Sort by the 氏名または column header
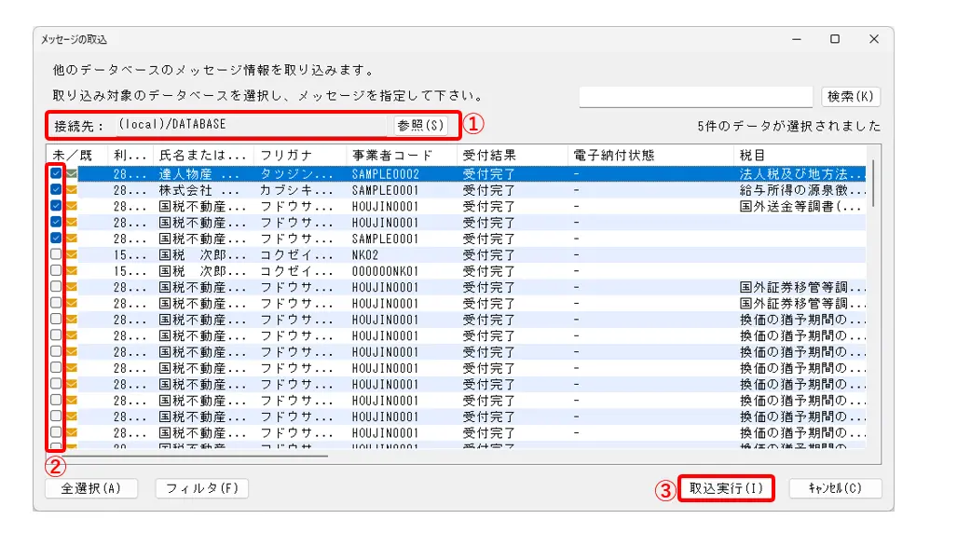The image size is (971, 560). pos(203,155)
